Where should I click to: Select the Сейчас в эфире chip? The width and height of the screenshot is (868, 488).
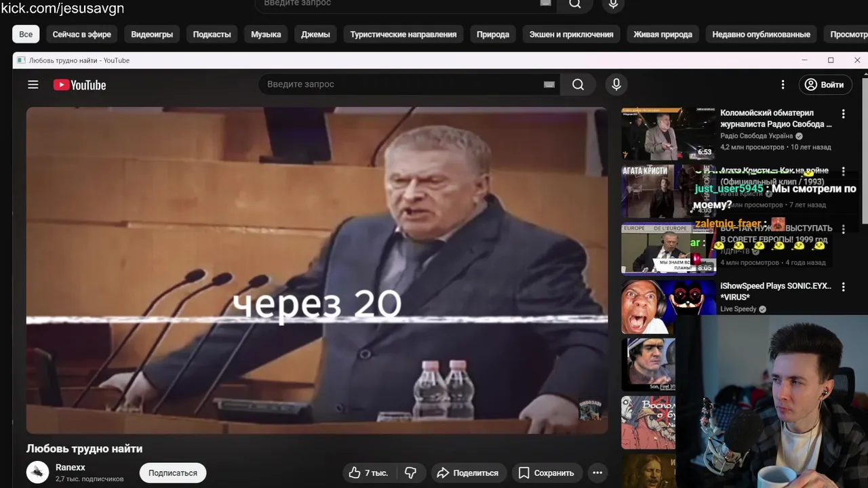click(x=81, y=34)
